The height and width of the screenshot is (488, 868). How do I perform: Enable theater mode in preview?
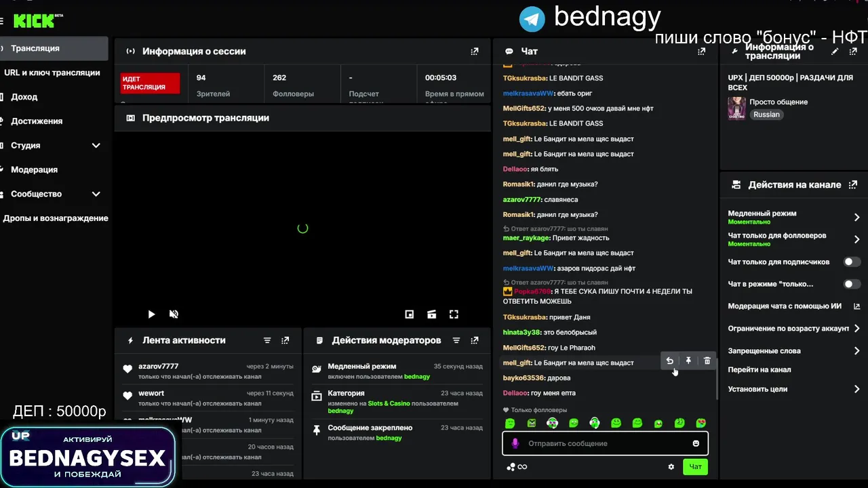coord(431,314)
